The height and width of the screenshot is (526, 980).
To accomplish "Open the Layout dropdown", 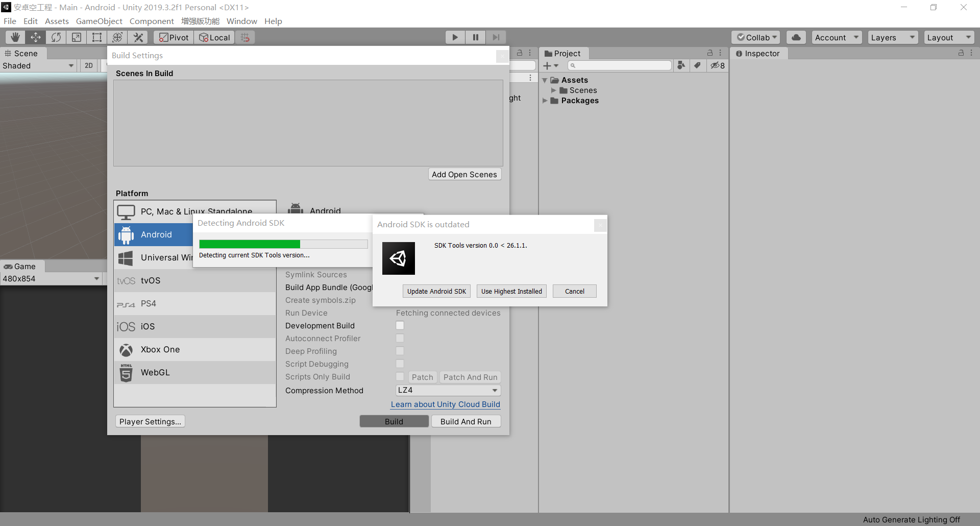I will [949, 37].
